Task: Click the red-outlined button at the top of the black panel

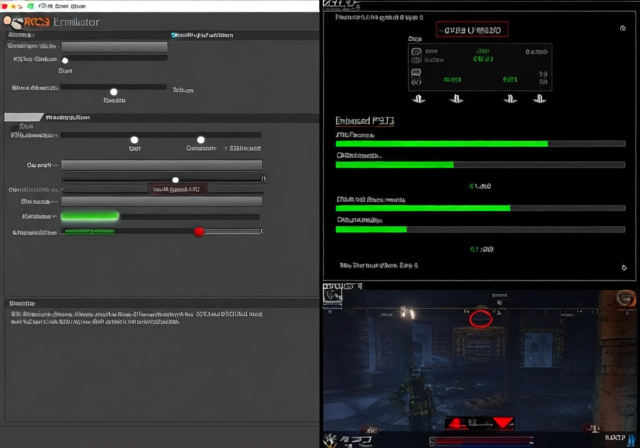Action: coord(472,30)
